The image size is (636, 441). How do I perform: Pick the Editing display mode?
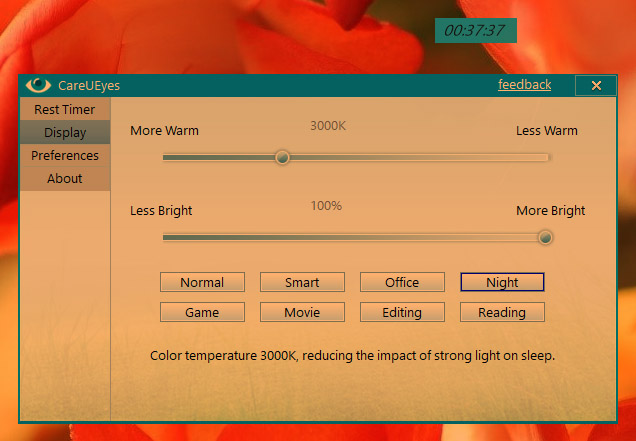tap(402, 312)
